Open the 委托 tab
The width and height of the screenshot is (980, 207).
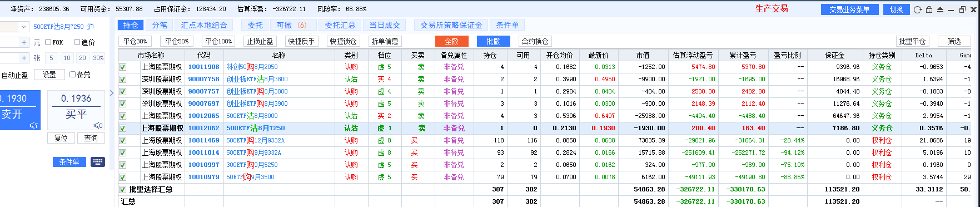255,25
